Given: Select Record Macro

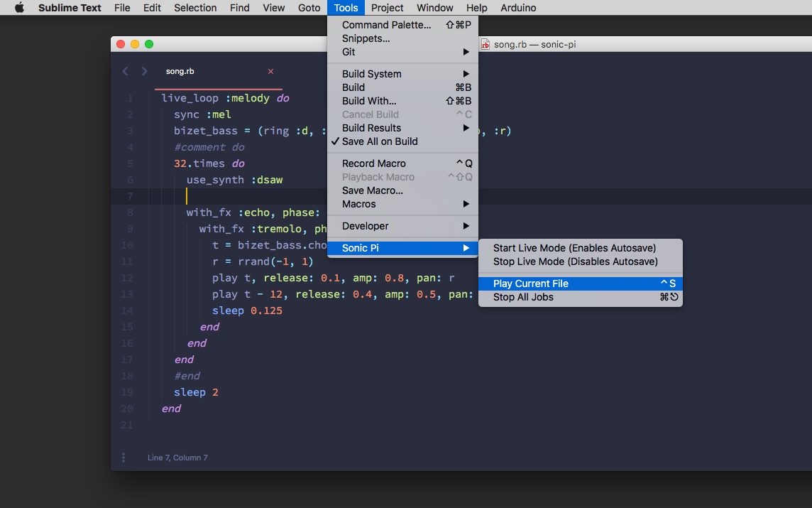Looking at the screenshot, I should 402,163.
